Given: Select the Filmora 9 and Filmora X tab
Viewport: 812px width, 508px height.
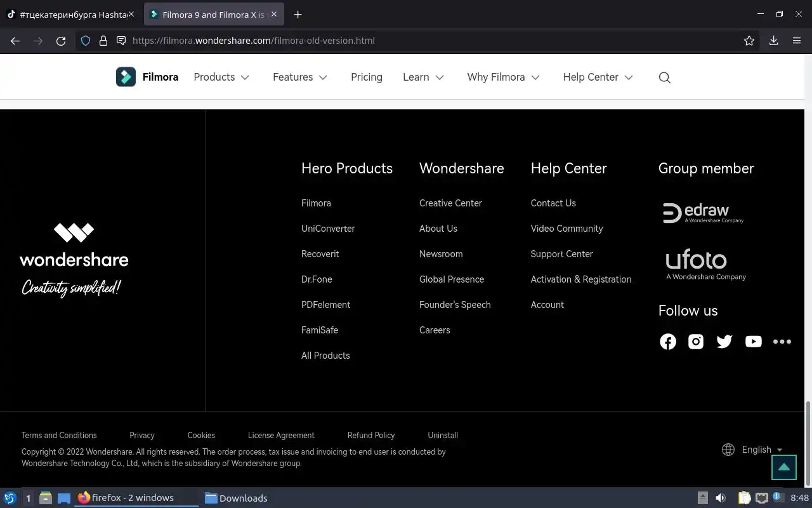Looking at the screenshot, I should click(214, 14).
